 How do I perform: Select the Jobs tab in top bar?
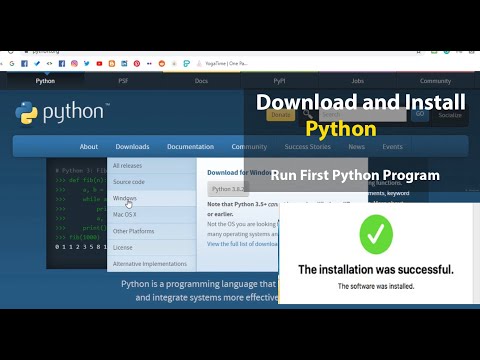tap(357, 81)
